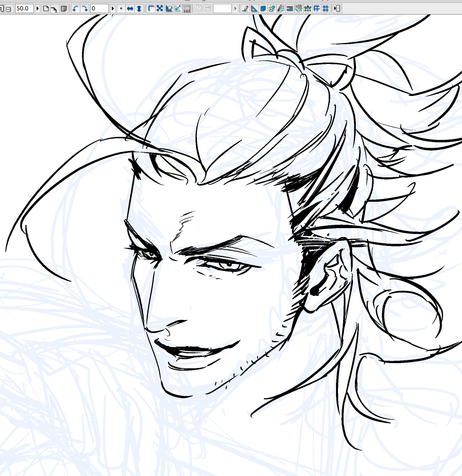This screenshot has width=462, height=476.
Task: Open the zoom level arrow next to 50.0
Action: pos(38,8)
